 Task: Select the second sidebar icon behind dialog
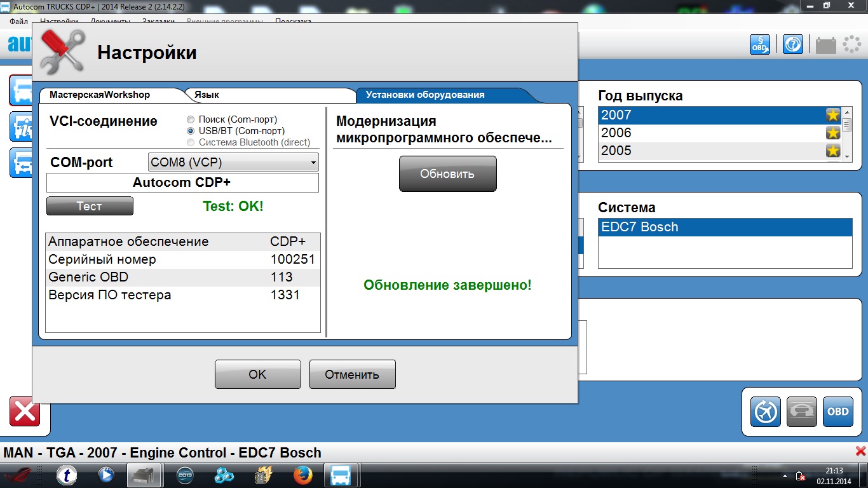click(x=20, y=126)
